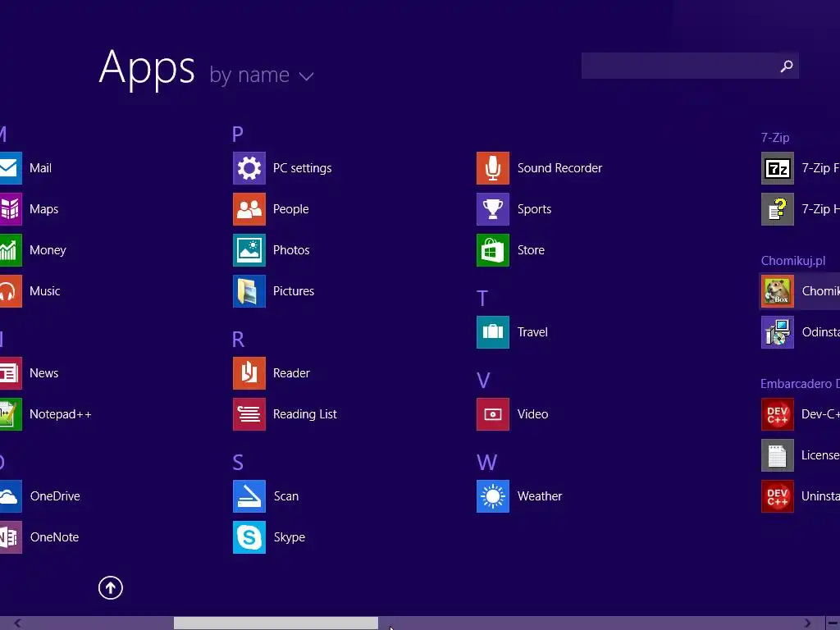840x630 pixels.
Task: Launch the Dev-C++ app icon
Action: (778, 414)
